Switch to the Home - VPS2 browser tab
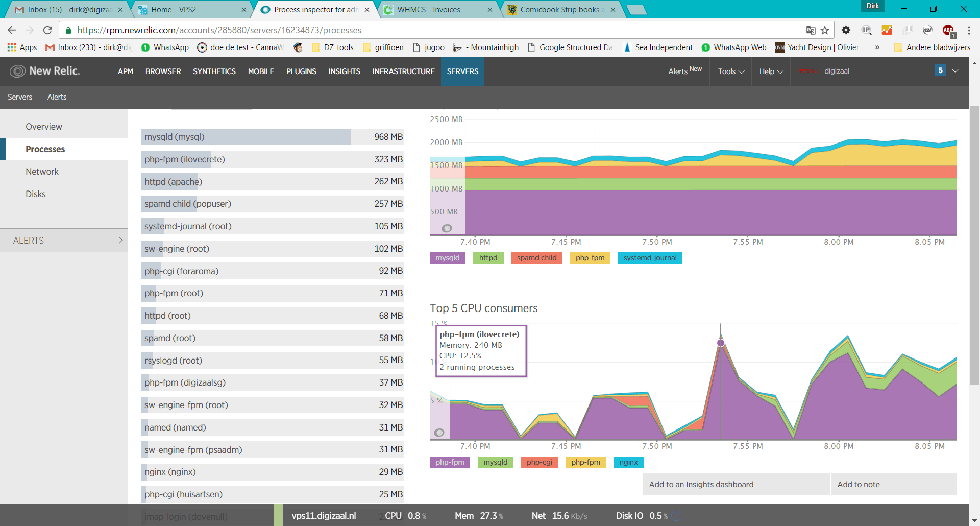980x526 pixels. [x=192, y=10]
